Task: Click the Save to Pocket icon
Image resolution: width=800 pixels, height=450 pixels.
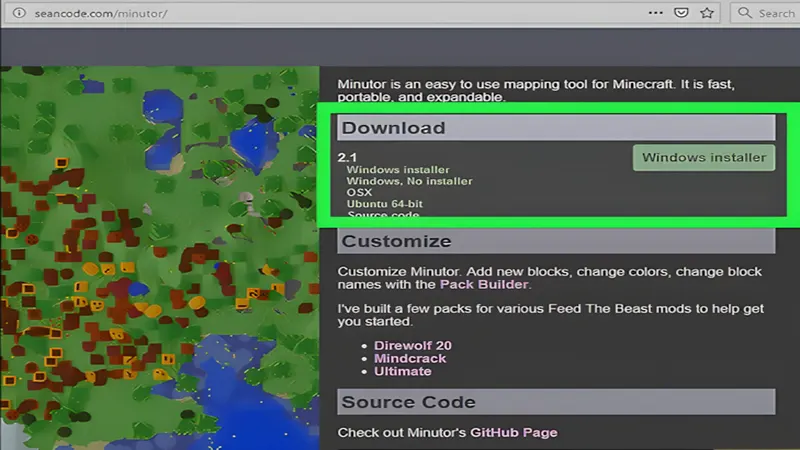Action: coord(681,13)
